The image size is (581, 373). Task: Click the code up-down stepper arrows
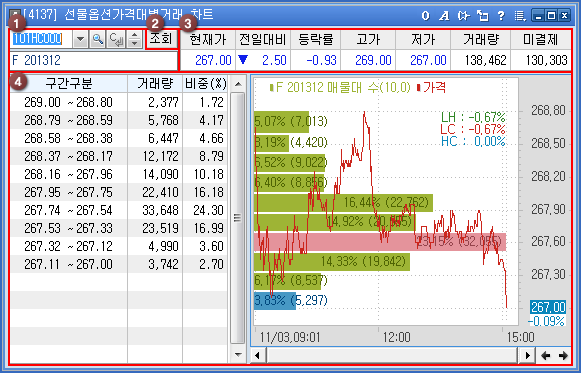coord(134,39)
